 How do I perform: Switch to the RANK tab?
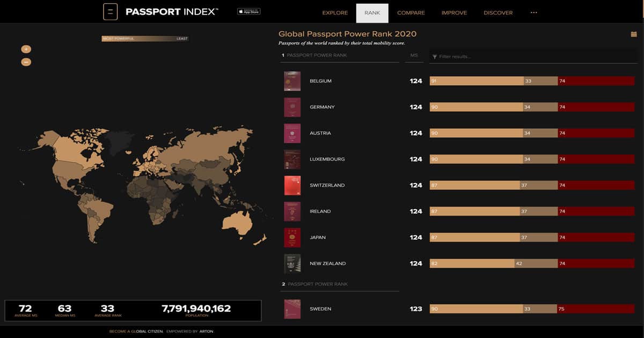pos(372,12)
